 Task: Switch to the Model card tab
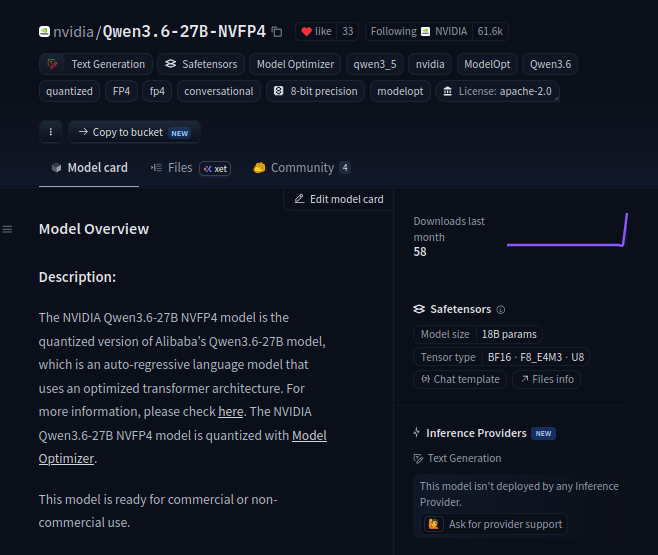[89, 168]
